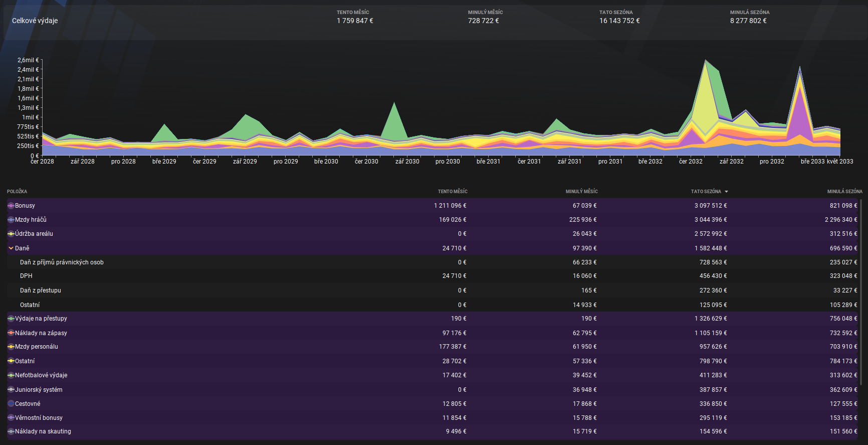Select the Výdaje na přestupy row label
The width and height of the screenshot is (868, 445).
tap(41, 319)
